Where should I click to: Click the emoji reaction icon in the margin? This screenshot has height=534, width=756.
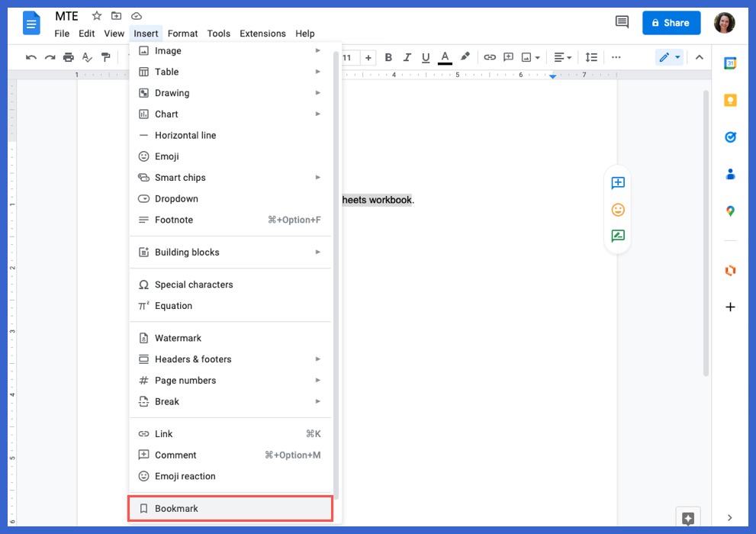click(x=617, y=209)
